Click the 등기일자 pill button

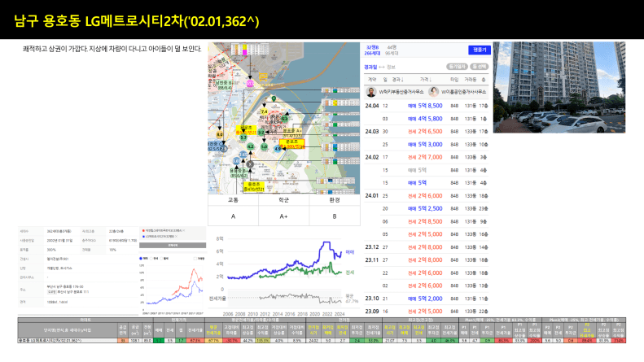click(457, 67)
